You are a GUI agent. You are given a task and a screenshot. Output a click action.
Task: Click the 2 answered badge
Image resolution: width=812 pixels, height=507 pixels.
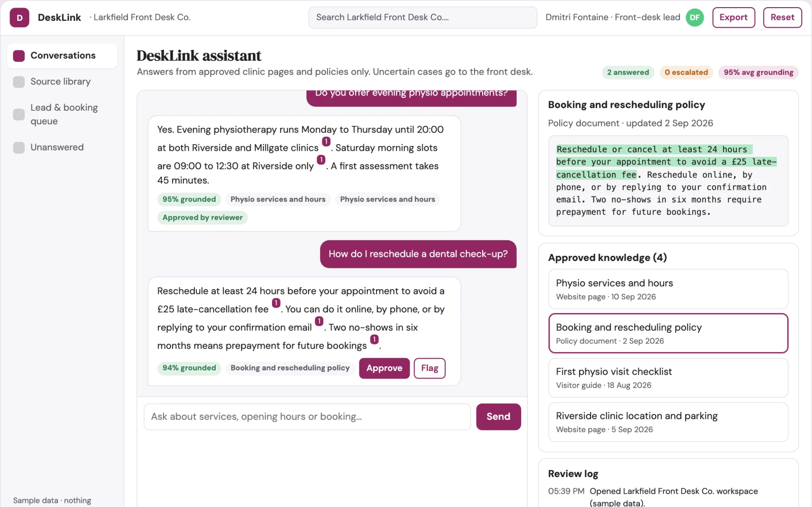pyautogui.click(x=628, y=73)
